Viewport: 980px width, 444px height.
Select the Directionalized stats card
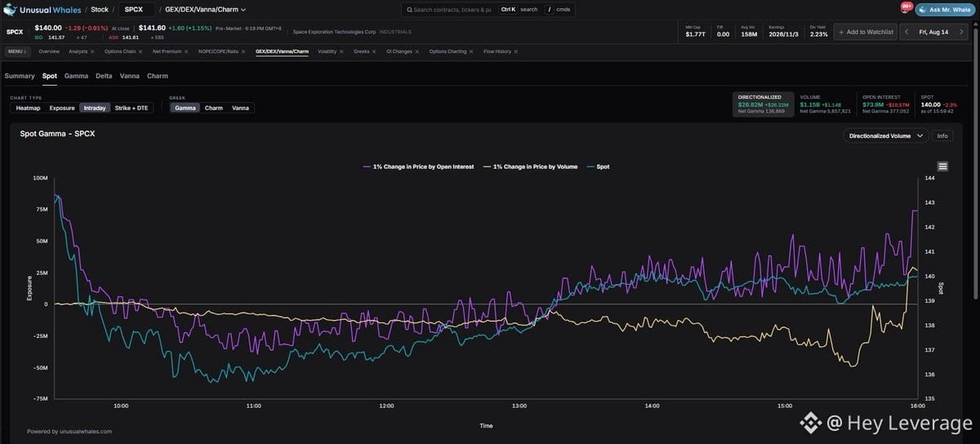coord(764,104)
